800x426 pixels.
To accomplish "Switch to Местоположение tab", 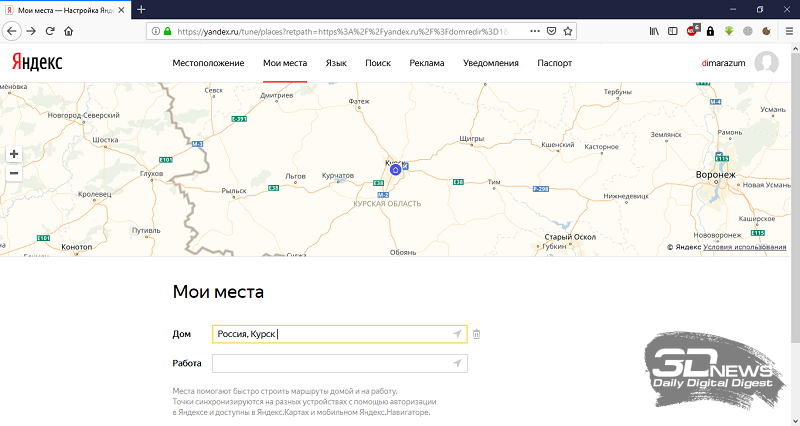I will click(x=208, y=63).
